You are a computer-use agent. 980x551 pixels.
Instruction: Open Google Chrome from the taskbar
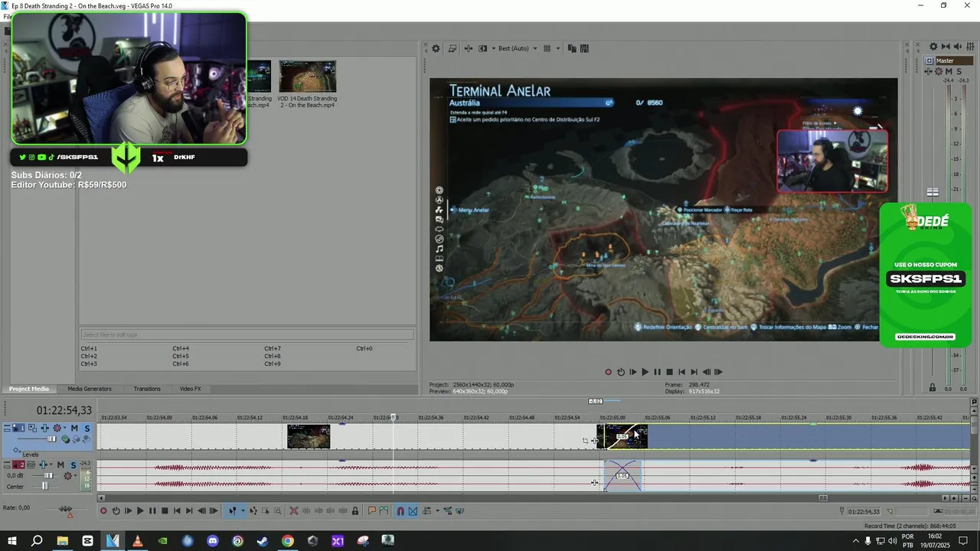click(x=287, y=541)
